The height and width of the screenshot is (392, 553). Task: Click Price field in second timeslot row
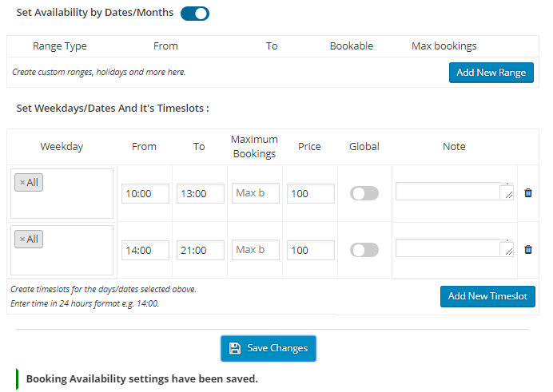[310, 250]
